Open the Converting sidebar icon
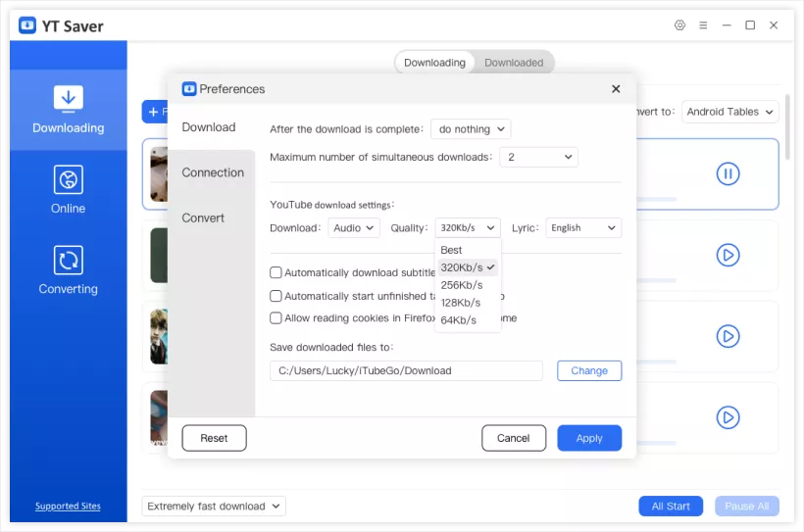804x532 pixels. click(x=68, y=261)
